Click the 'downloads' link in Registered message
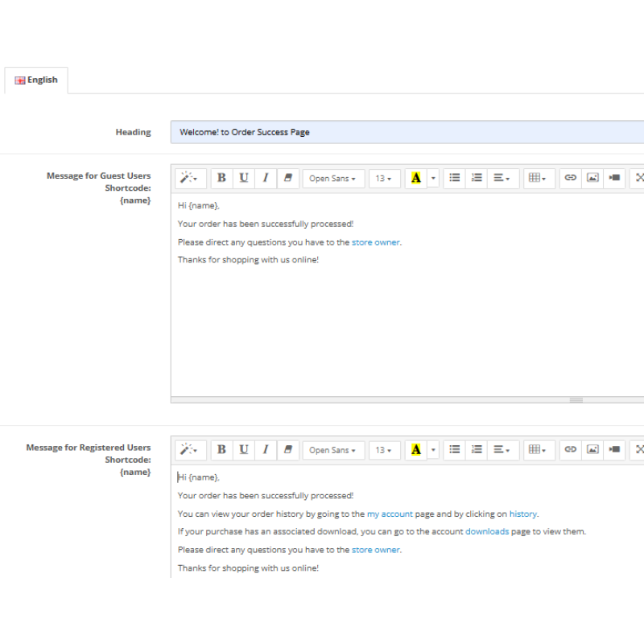The width and height of the screenshot is (644, 644). pos(487,532)
